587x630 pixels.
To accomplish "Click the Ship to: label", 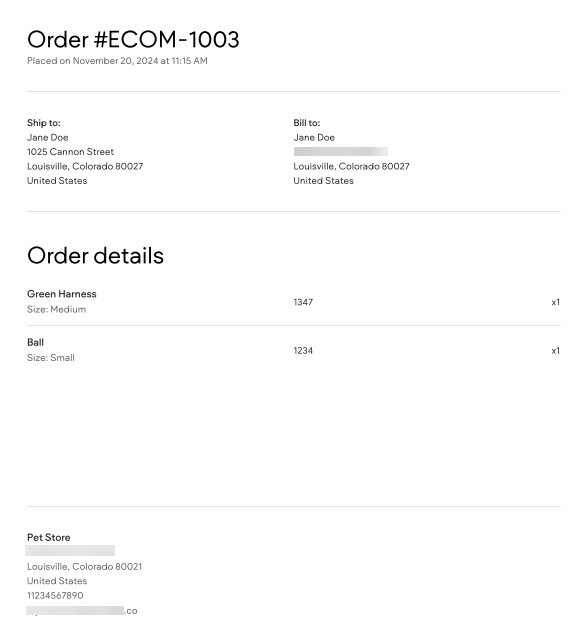I will pyautogui.click(x=43, y=123).
